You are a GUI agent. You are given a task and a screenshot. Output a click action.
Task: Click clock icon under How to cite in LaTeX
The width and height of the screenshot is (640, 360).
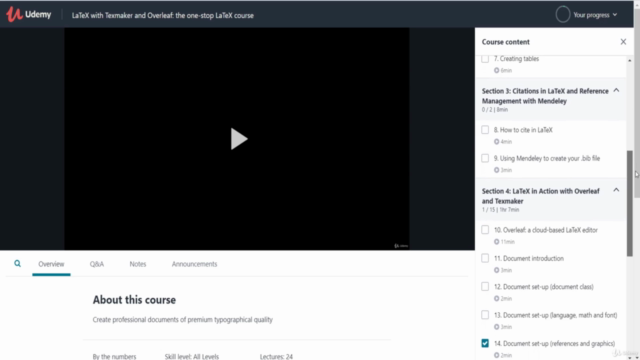click(496, 142)
